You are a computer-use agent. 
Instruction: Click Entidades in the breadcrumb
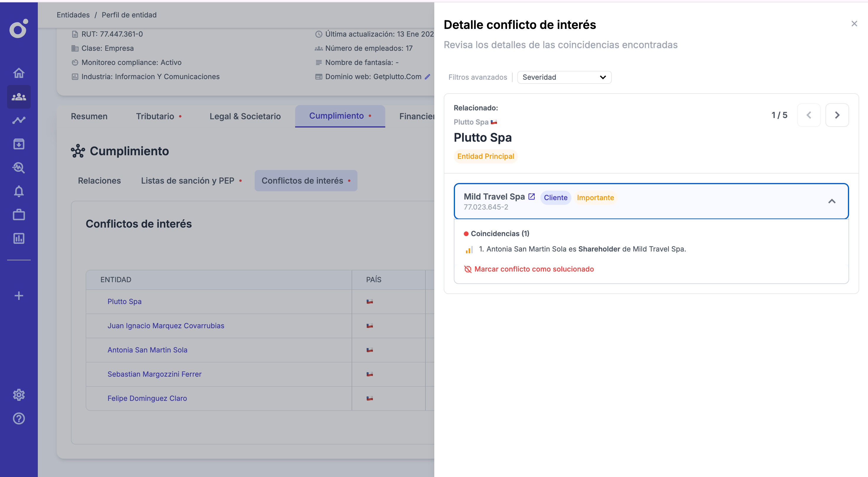(73, 15)
